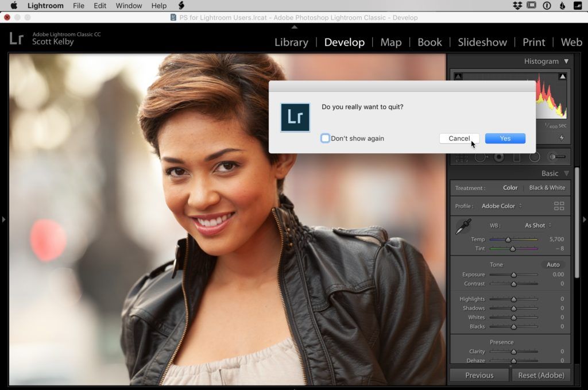The width and height of the screenshot is (588, 390).
Task: Confirm quitting with the Yes button
Action: (x=505, y=138)
